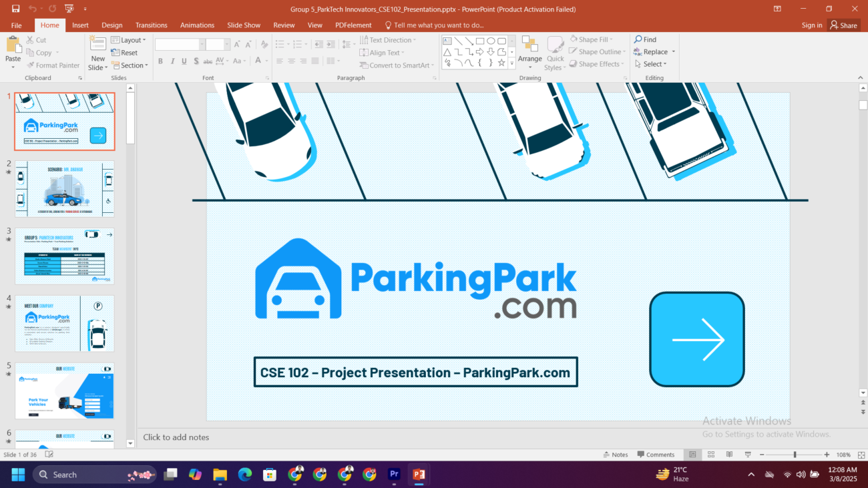Open Find in Editing group
The width and height of the screenshot is (868, 488).
pos(645,39)
